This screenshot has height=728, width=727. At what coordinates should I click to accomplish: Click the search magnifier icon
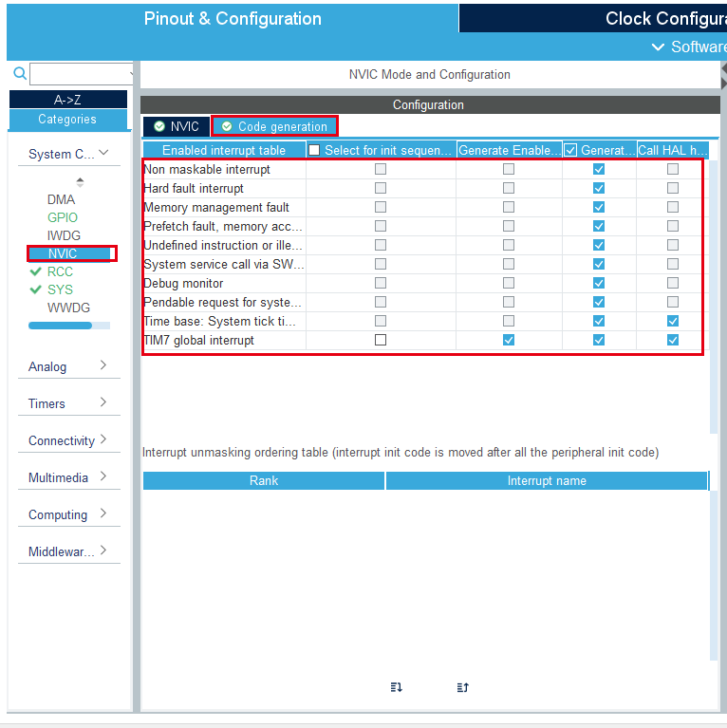click(x=20, y=73)
